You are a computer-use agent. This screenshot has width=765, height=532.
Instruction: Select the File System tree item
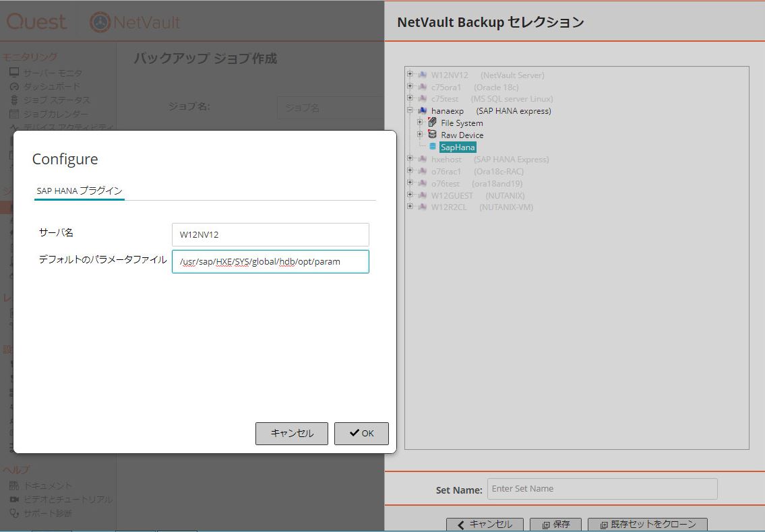pyautogui.click(x=462, y=123)
